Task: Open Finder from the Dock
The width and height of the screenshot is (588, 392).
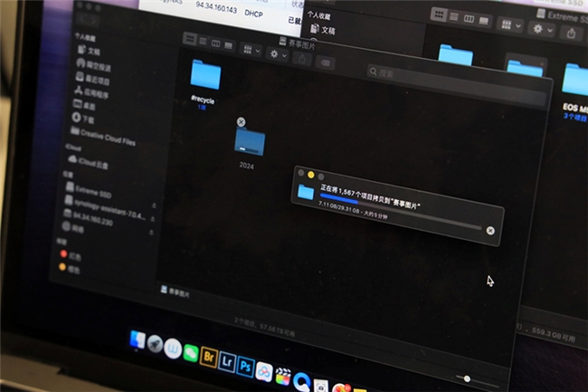Action: coord(138,339)
